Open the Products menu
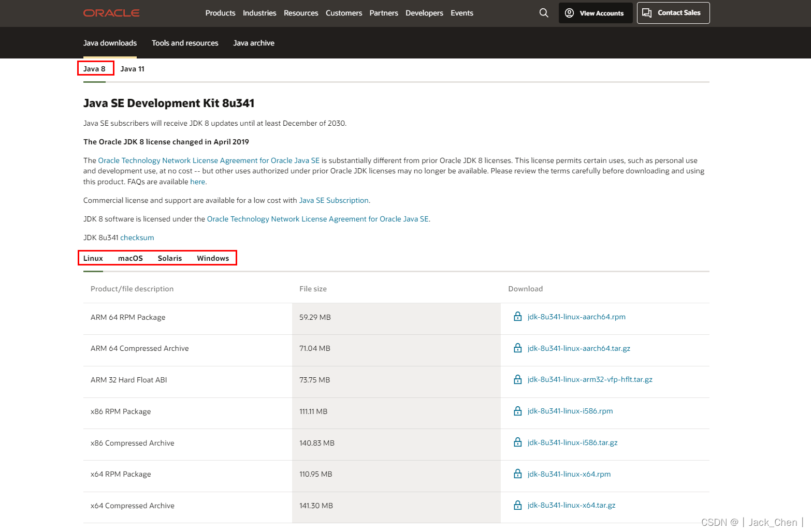The image size is (811, 532). pyautogui.click(x=220, y=13)
